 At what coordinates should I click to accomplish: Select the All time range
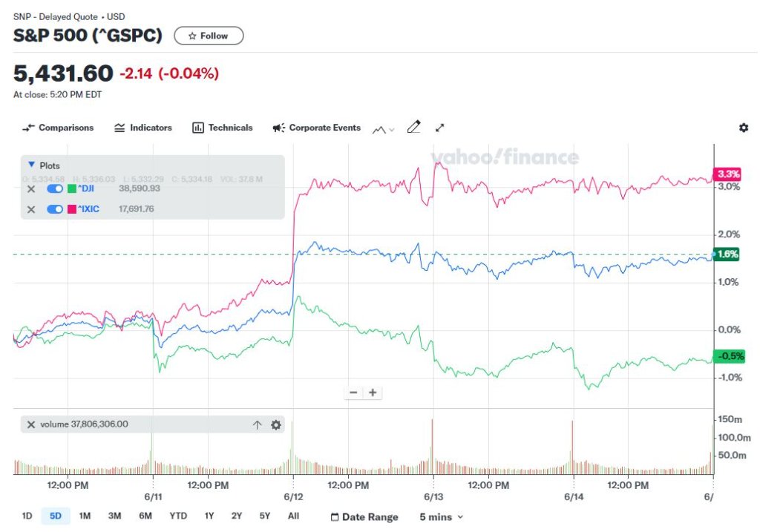pyautogui.click(x=293, y=516)
